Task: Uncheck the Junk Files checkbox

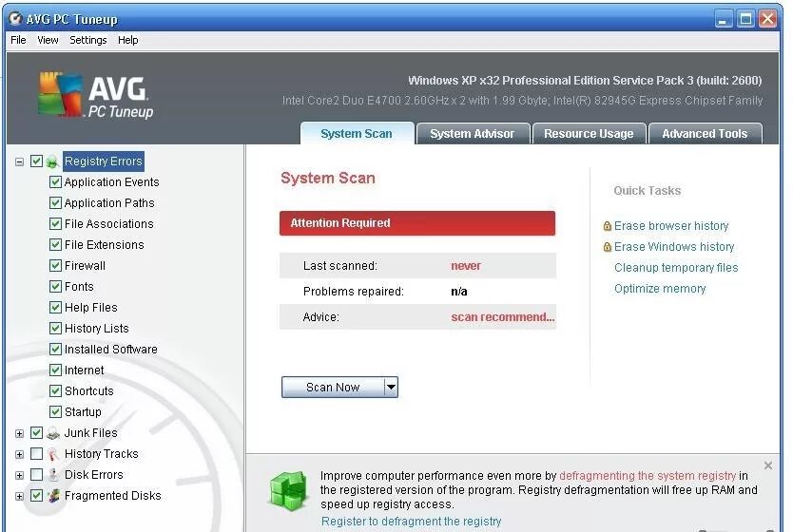Action: (36, 433)
